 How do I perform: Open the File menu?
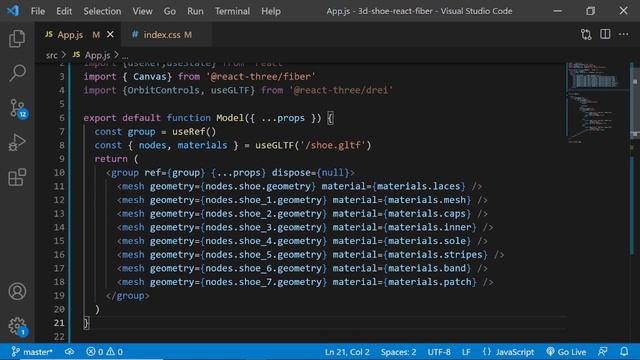click(38, 11)
